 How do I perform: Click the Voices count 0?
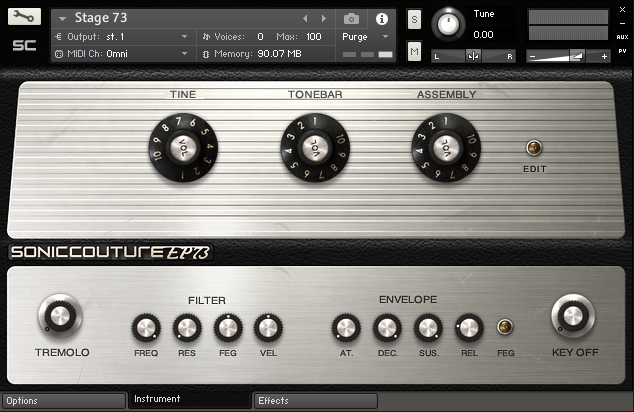[x=260, y=37]
